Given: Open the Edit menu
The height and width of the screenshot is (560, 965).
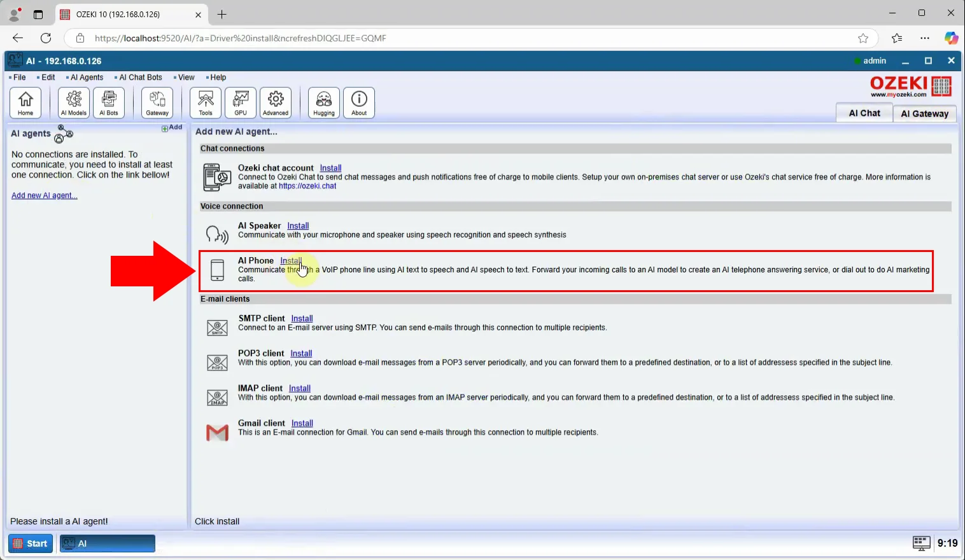Looking at the screenshot, I should point(48,78).
